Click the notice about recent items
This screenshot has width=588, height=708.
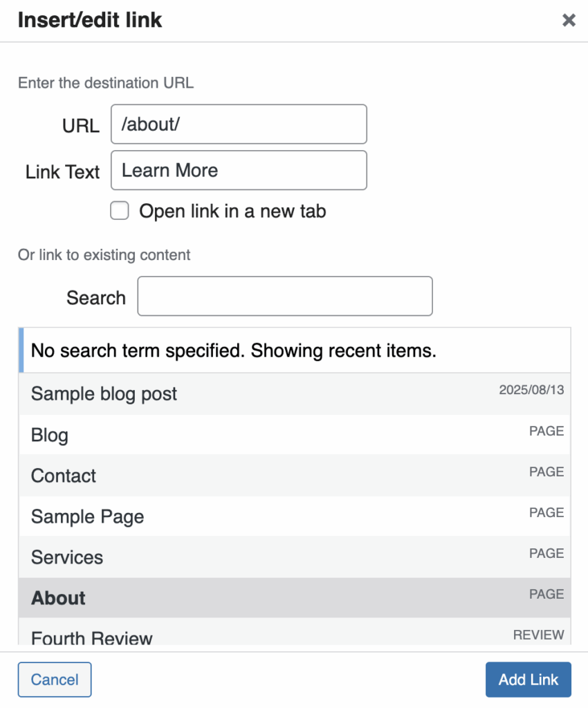click(234, 351)
